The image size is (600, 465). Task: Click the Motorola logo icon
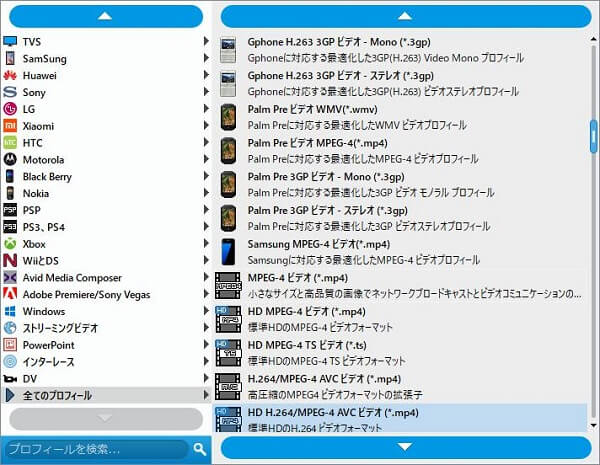[10, 159]
